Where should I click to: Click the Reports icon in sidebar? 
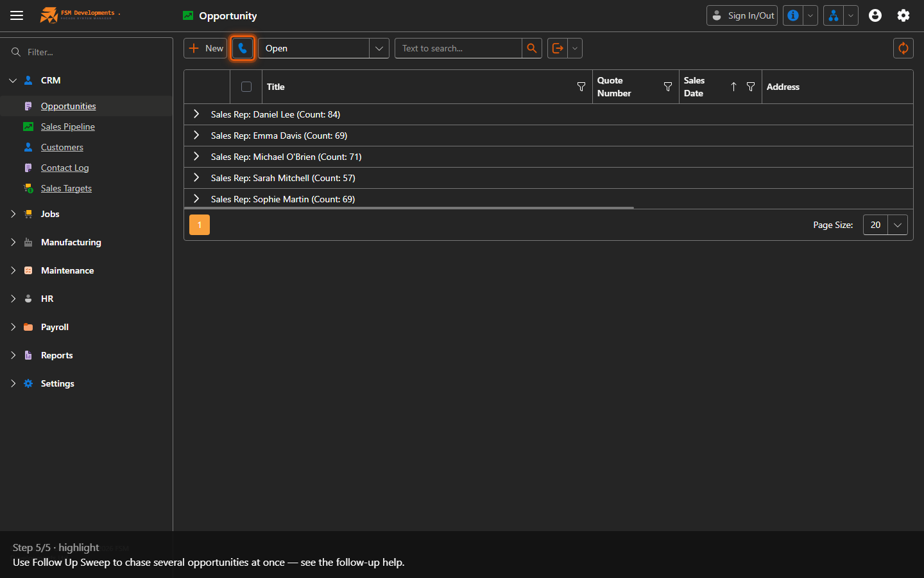pyautogui.click(x=28, y=355)
